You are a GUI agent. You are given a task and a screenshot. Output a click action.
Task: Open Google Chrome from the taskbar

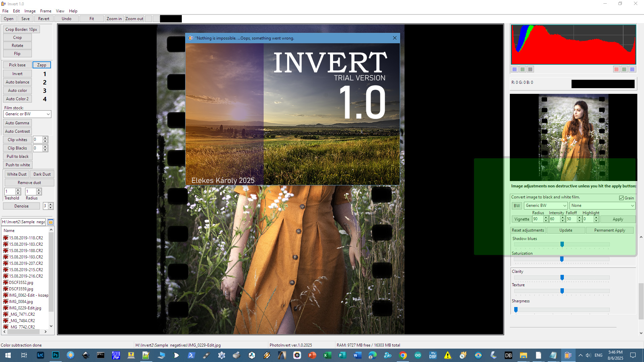403,355
